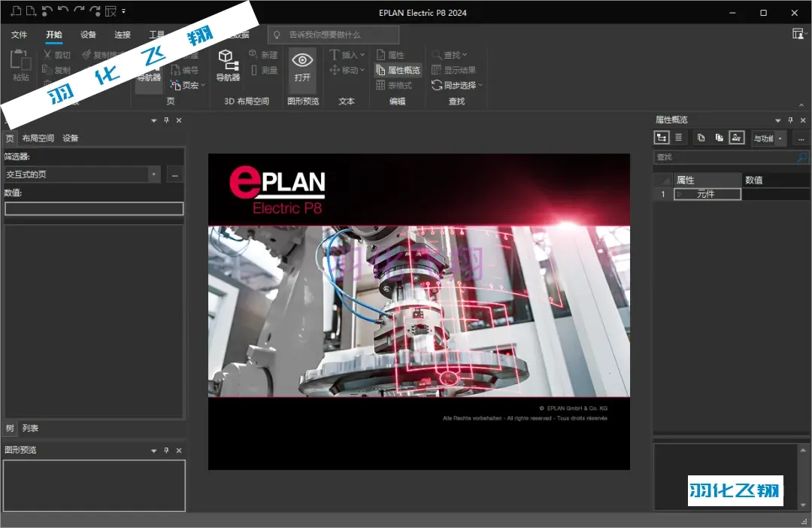
Task: Open the 与功能 dropdown arrow
Action: [x=780, y=138]
